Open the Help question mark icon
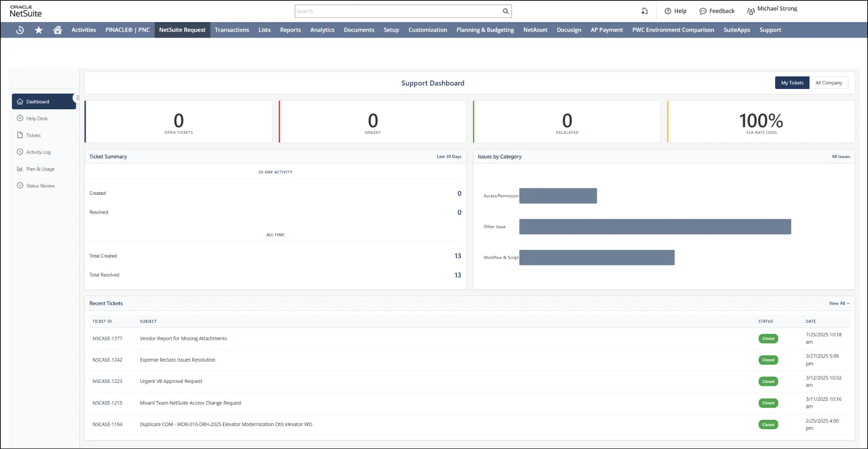The width and height of the screenshot is (868, 449). click(x=668, y=11)
